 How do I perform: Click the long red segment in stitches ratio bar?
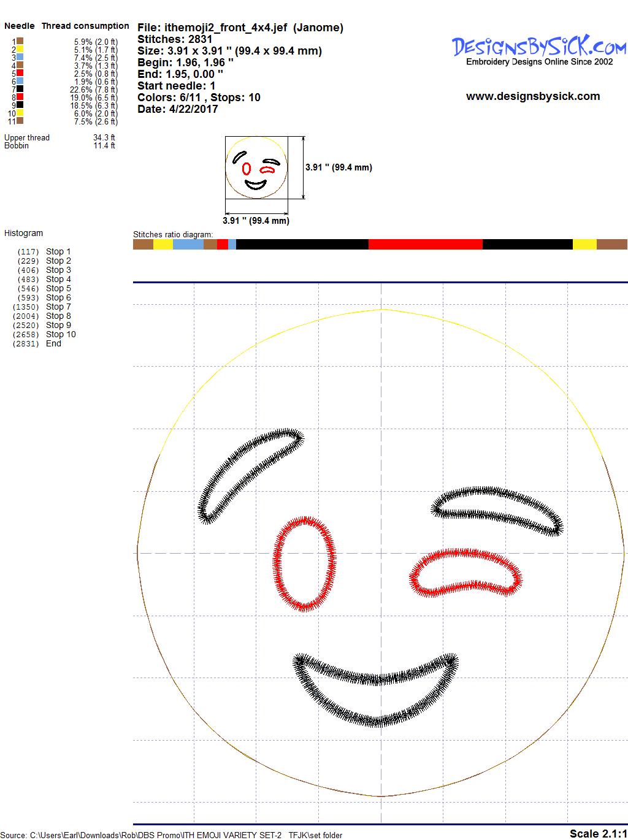[x=425, y=245]
